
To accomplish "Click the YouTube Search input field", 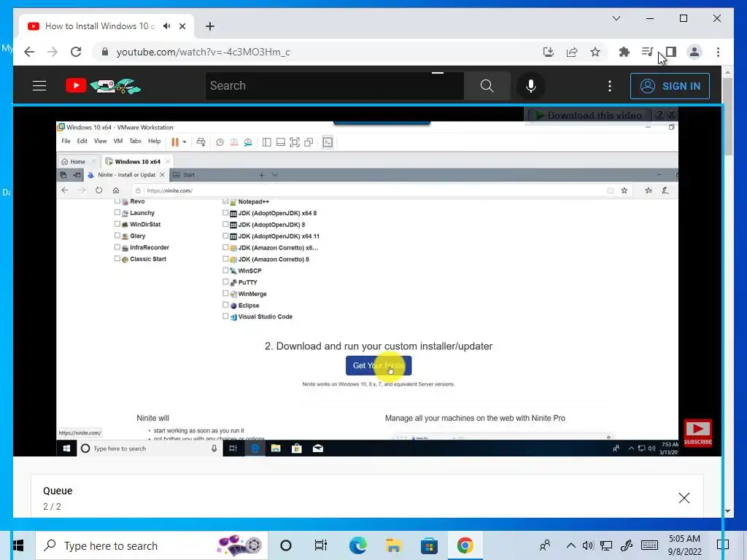I will 334,86.
